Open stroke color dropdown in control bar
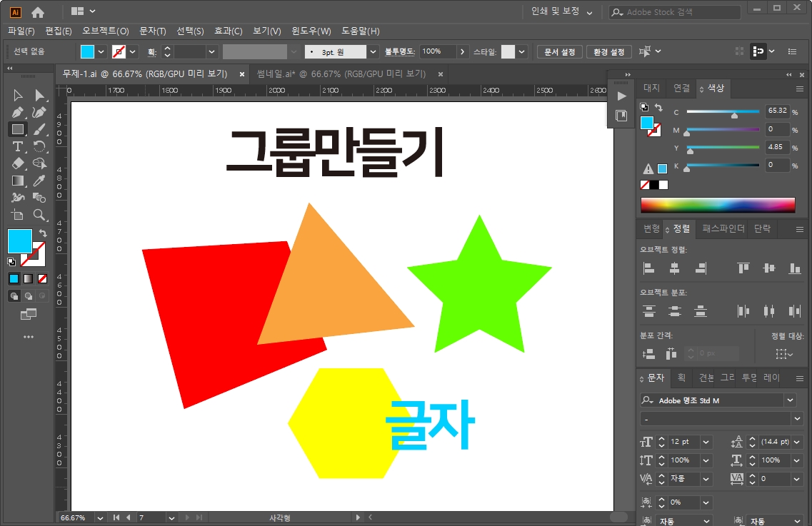The width and height of the screenshot is (812, 526). click(133, 52)
